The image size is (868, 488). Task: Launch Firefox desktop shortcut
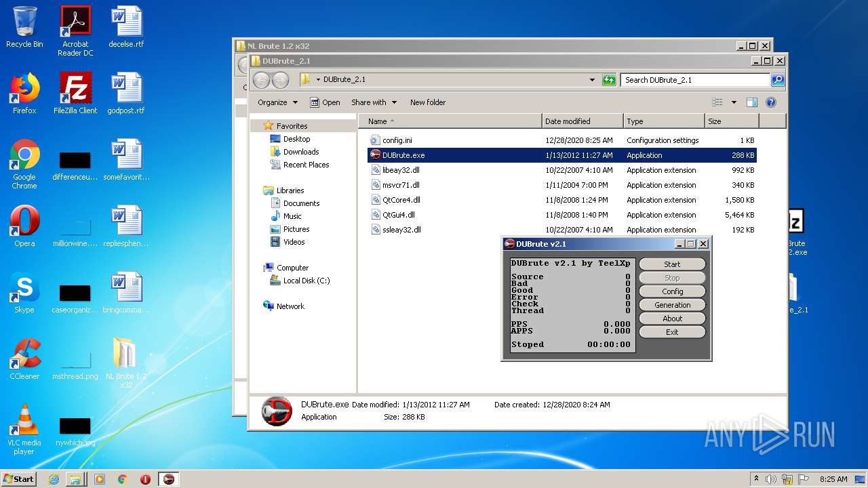click(x=24, y=94)
